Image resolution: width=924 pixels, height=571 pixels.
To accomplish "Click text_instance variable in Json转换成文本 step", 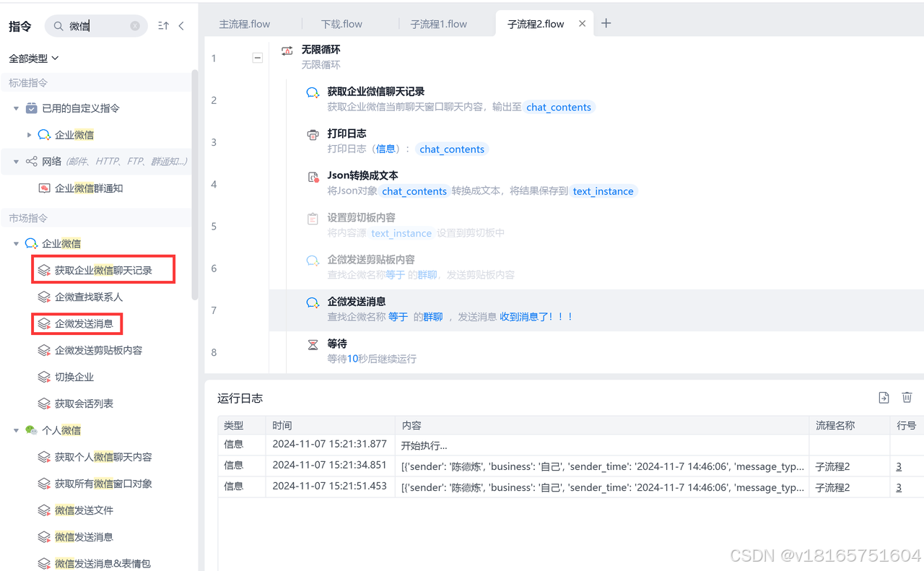I will (603, 191).
